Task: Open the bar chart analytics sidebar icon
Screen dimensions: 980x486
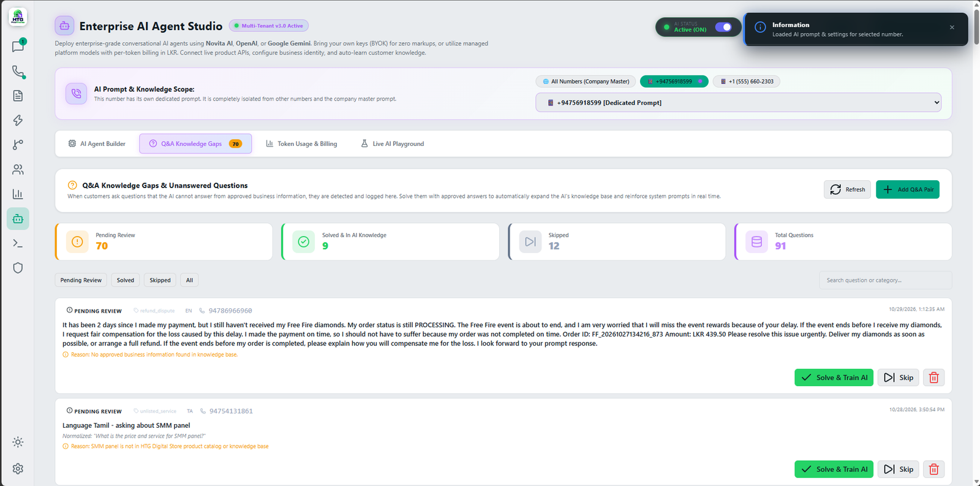Action: [18, 194]
